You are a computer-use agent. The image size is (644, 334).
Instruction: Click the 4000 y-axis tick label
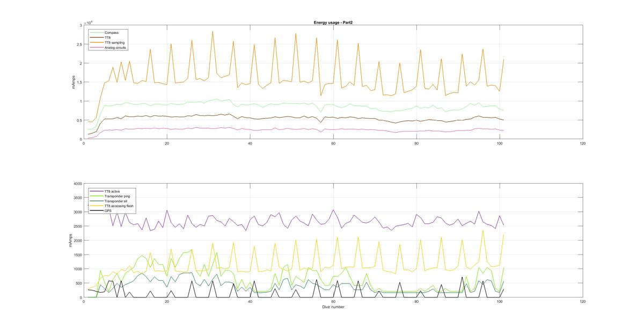point(78,184)
